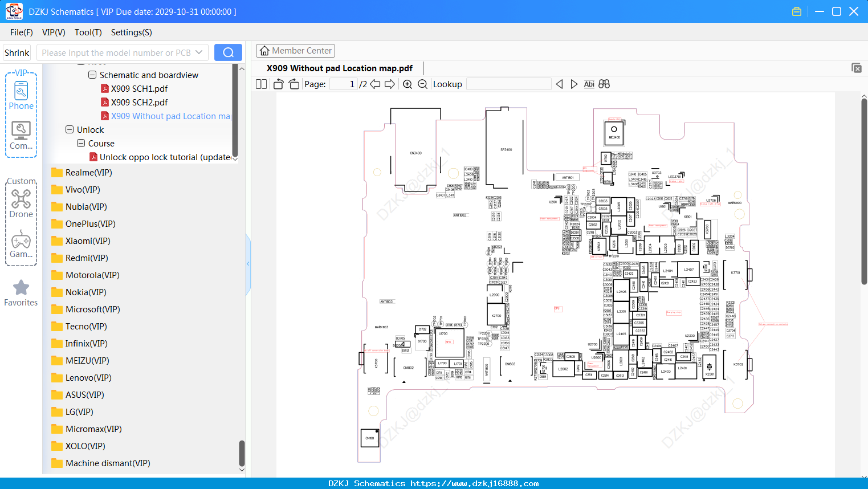Image resolution: width=868 pixels, height=489 pixels.
Task: Toggle the Abi text-match option
Action: click(589, 84)
